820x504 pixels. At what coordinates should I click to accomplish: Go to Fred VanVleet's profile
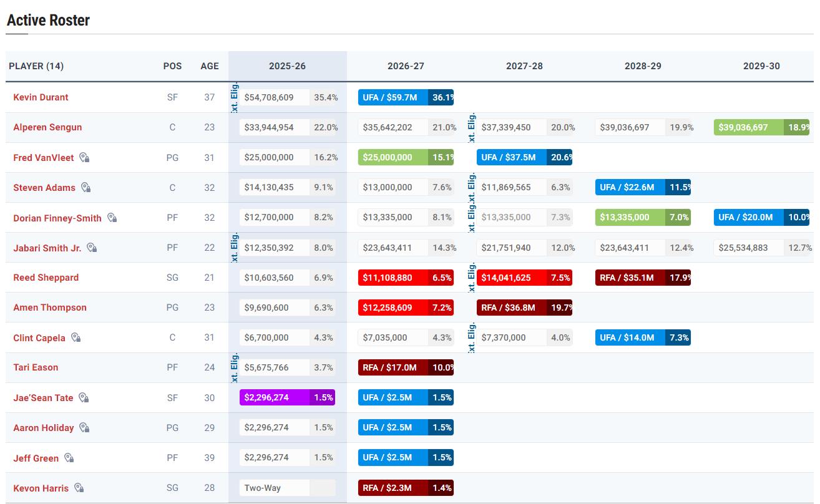pos(44,158)
